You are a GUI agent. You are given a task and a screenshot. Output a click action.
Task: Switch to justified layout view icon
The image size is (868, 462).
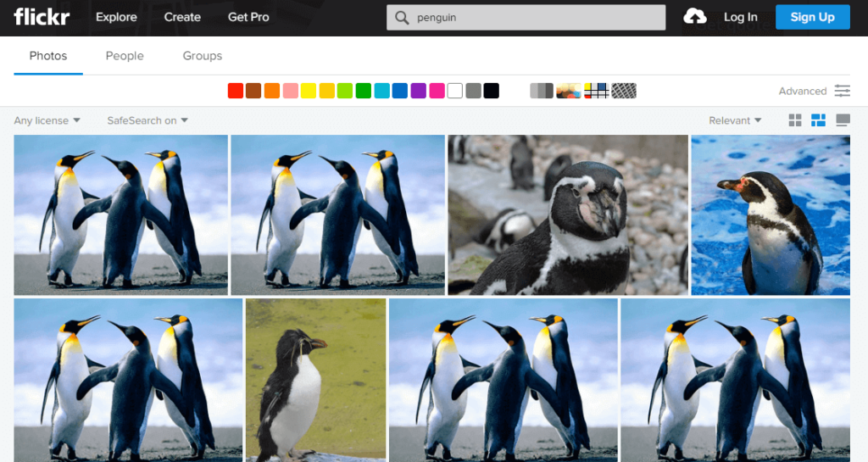coord(818,120)
